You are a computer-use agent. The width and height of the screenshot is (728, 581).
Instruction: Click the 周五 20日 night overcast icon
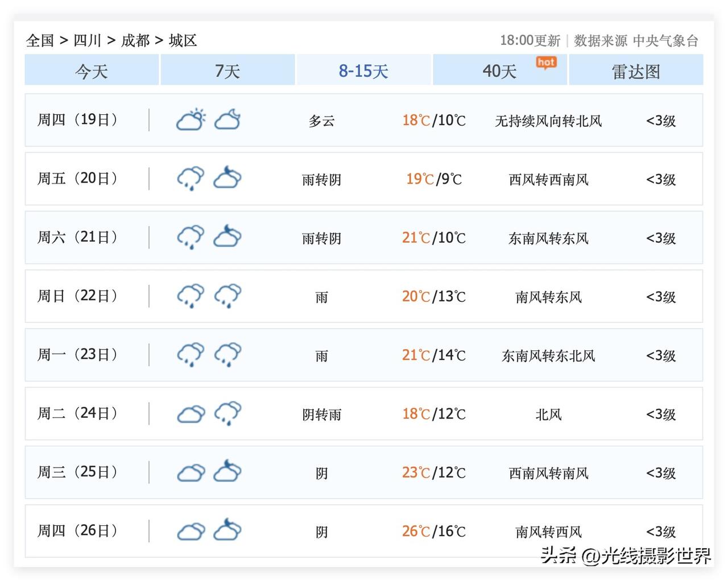227,177
